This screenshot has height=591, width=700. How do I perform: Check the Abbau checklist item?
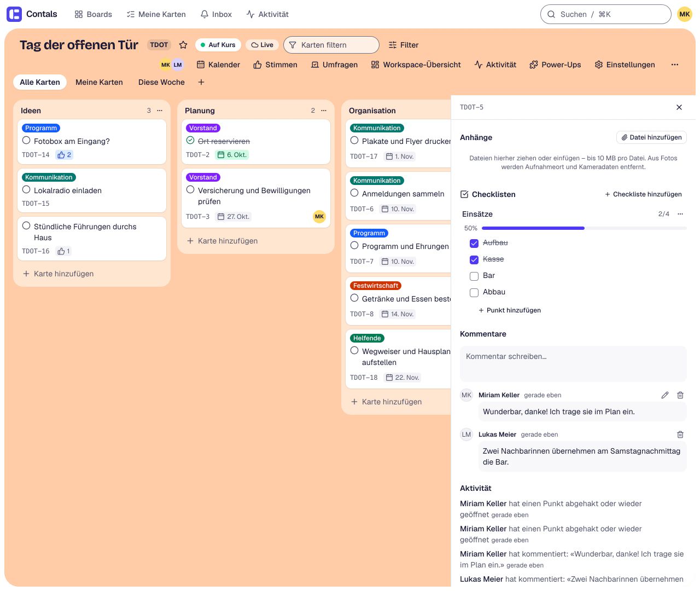(474, 292)
